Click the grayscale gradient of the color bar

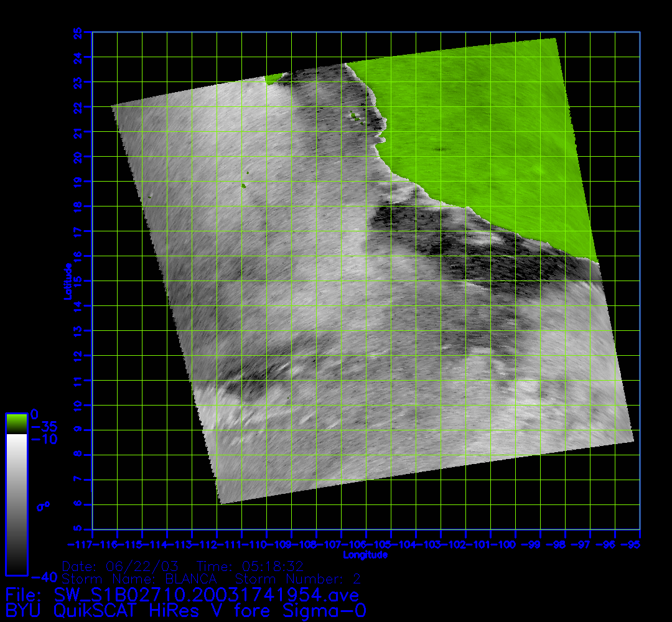16,504
